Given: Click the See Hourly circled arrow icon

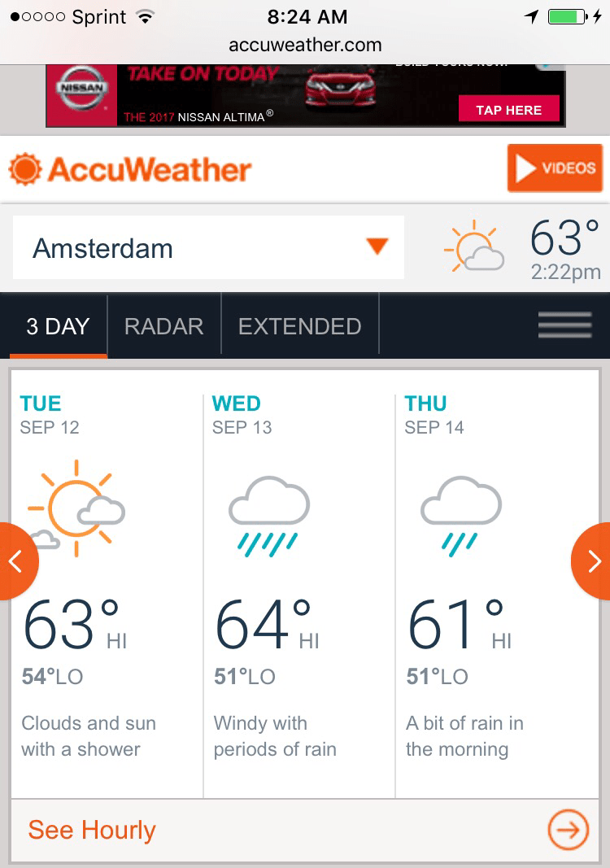Looking at the screenshot, I should (567, 830).
